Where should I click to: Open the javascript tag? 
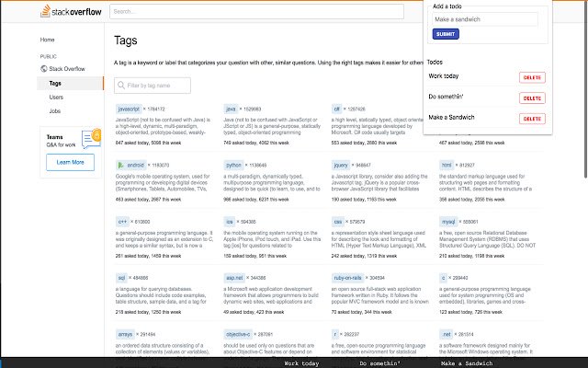point(129,109)
